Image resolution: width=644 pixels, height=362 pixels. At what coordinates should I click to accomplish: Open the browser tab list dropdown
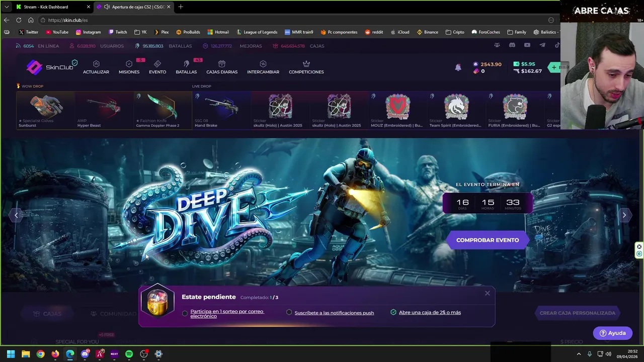tap(6, 7)
